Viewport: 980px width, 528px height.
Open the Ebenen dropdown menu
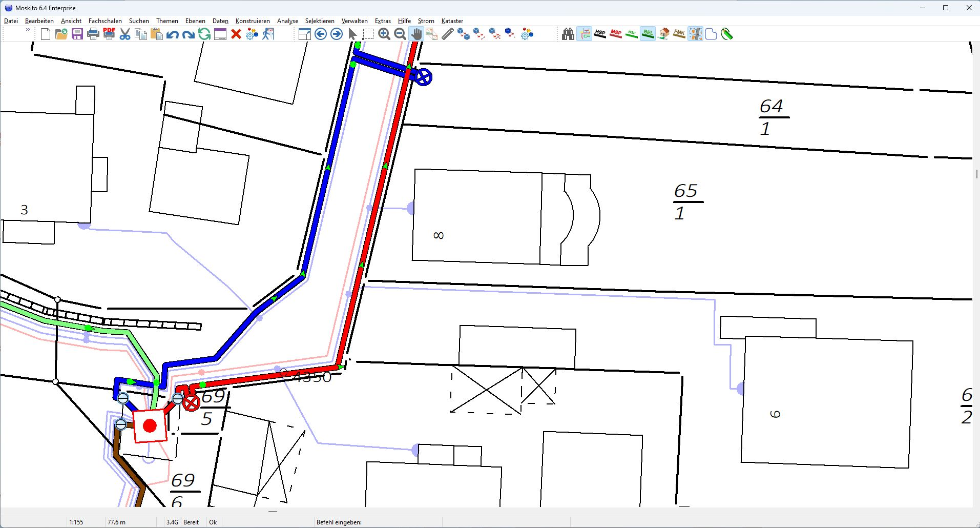pyautogui.click(x=195, y=21)
